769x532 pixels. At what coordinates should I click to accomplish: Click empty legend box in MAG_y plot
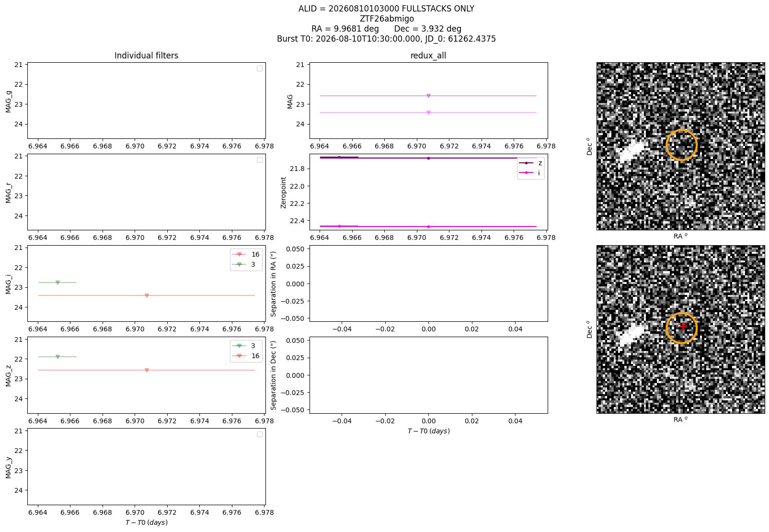coord(260,434)
